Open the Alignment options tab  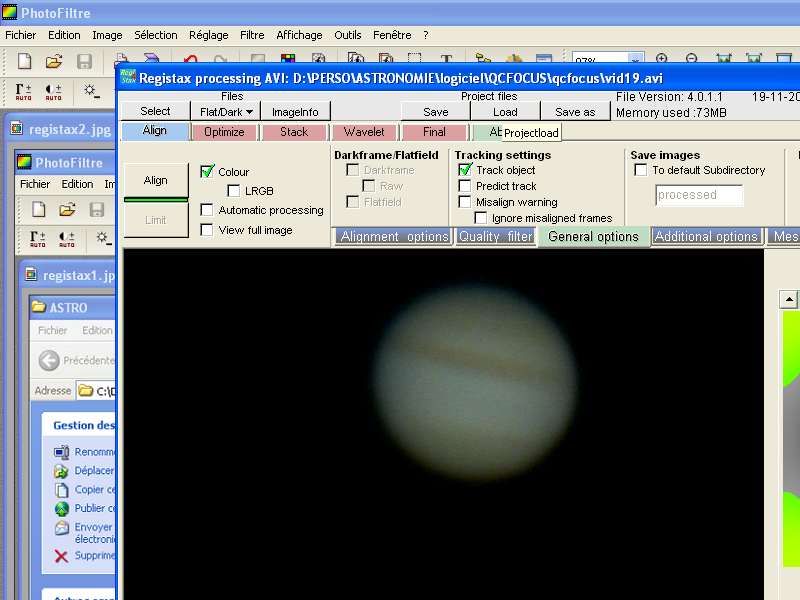394,237
